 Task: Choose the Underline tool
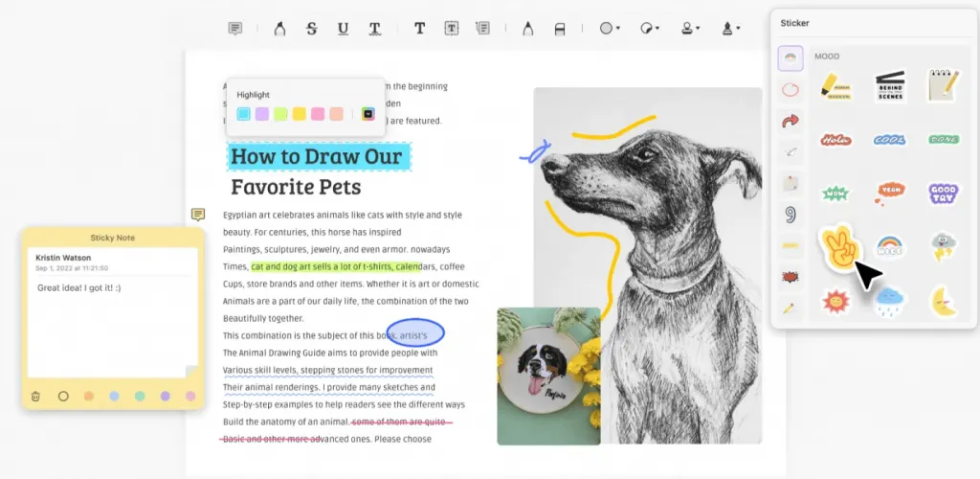pos(343,28)
